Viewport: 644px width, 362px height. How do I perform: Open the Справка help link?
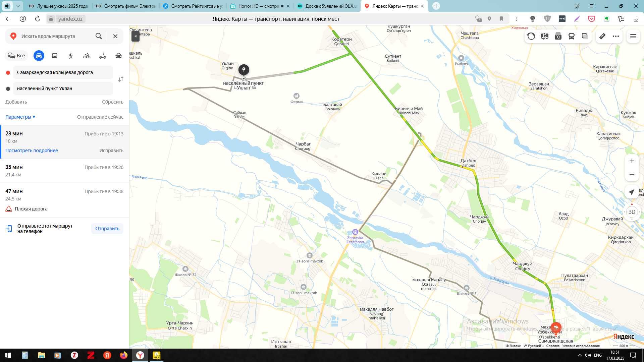tap(553, 346)
